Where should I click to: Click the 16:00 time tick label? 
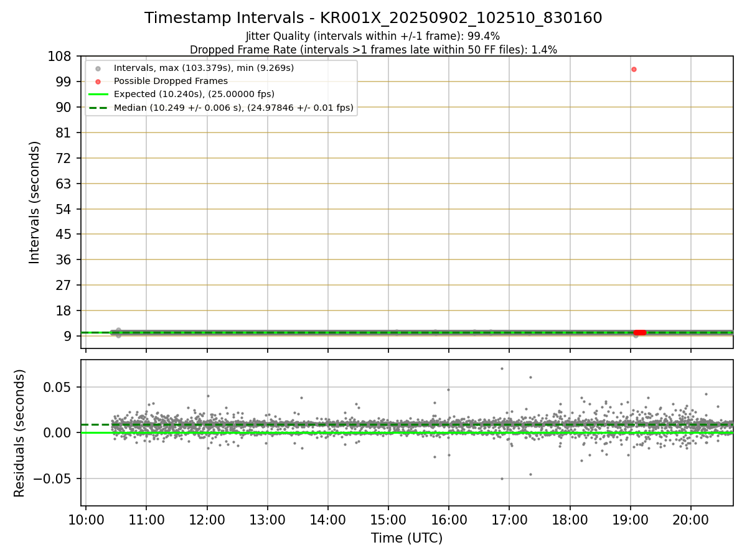click(449, 520)
